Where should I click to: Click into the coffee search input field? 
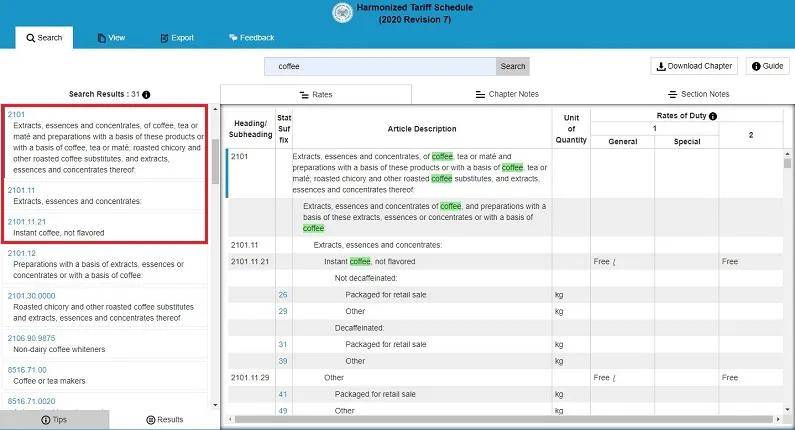(x=380, y=67)
